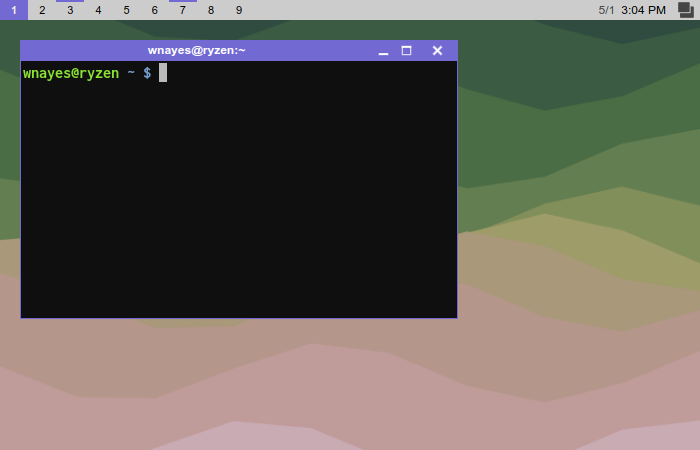Click the stacked windows icon in panel
This screenshot has width=700, height=450.
685,10
